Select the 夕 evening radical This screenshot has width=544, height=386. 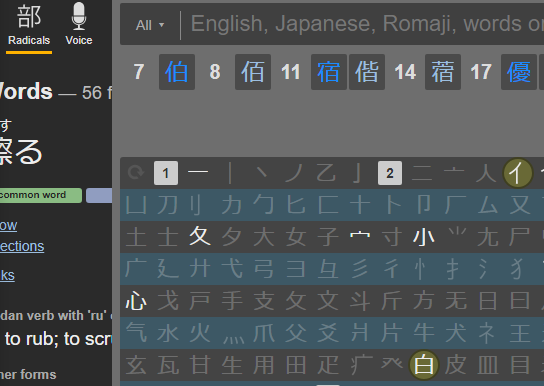pos(232,237)
